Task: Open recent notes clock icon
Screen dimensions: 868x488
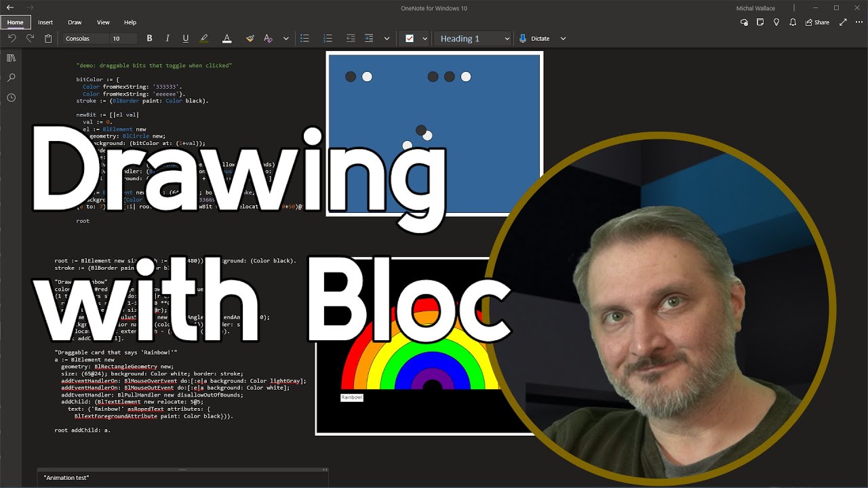Action: [x=11, y=98]
